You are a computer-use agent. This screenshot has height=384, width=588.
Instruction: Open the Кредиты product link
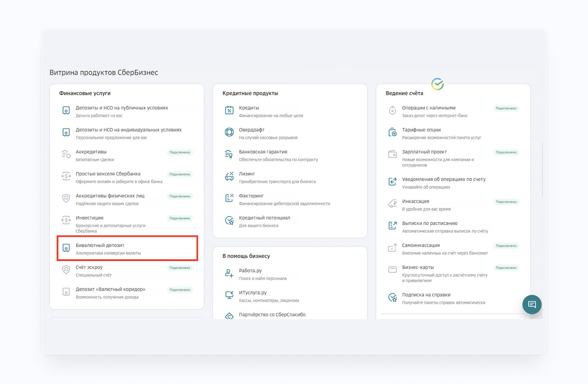(249, 108)
